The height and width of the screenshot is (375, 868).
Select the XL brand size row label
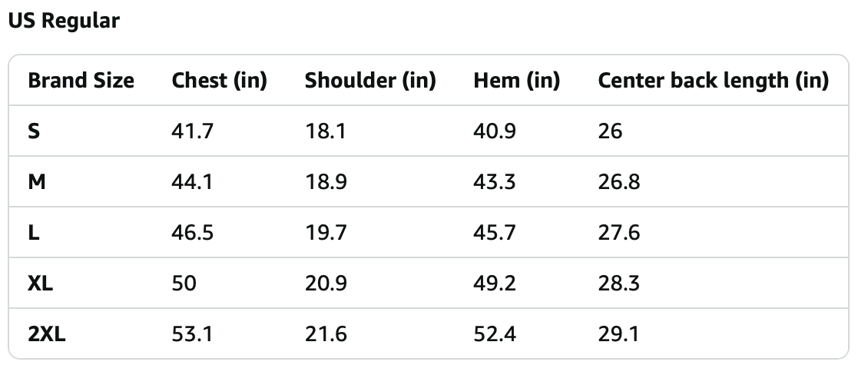(x=40, y=284)
